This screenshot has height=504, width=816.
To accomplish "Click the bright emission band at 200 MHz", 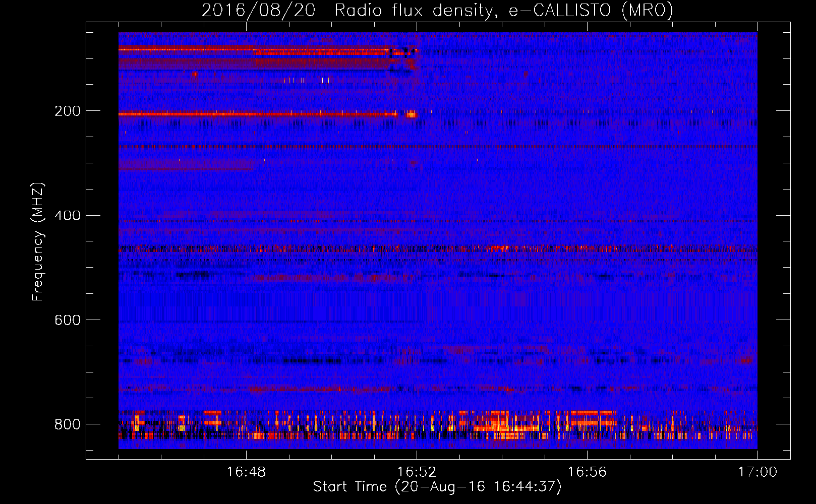I will click(x=267, y=114).
